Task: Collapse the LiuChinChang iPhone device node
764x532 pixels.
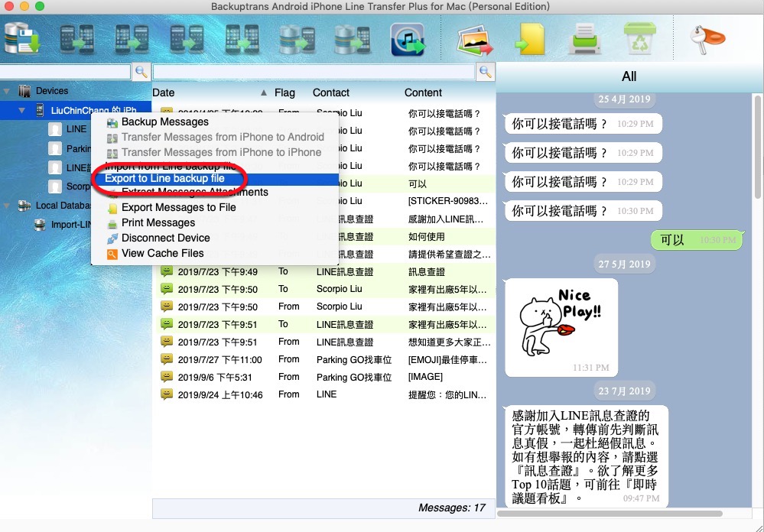Action: (21, 111)
